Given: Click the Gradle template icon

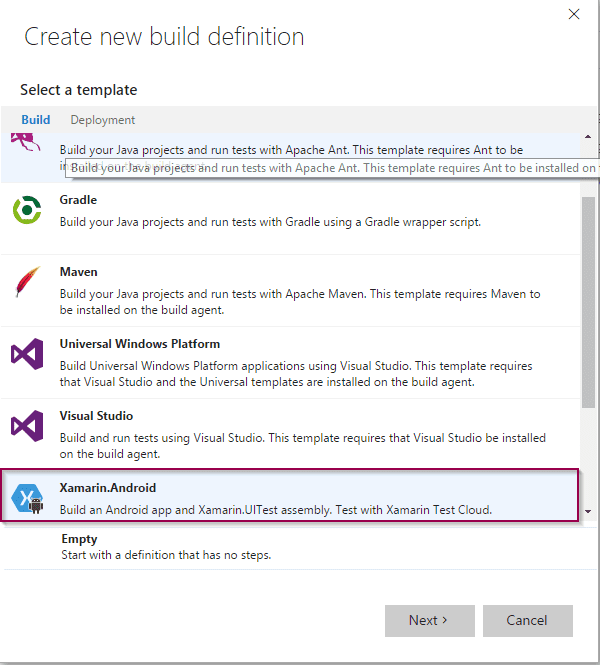Looking at the screenshot, I should pos(27,210).
